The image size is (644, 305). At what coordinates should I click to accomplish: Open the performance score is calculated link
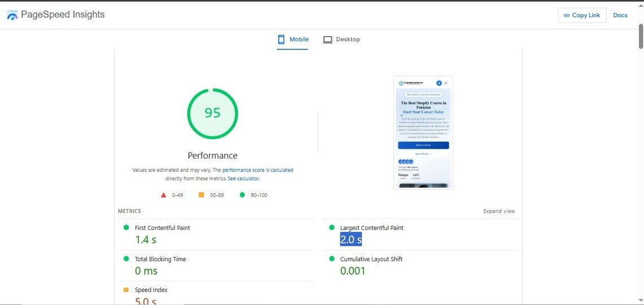(257, 170)
